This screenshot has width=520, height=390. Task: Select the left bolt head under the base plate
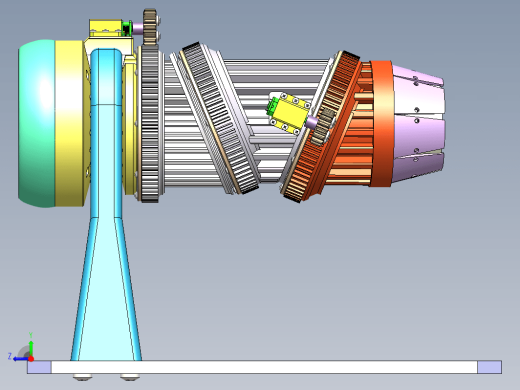tap(82, 377)
